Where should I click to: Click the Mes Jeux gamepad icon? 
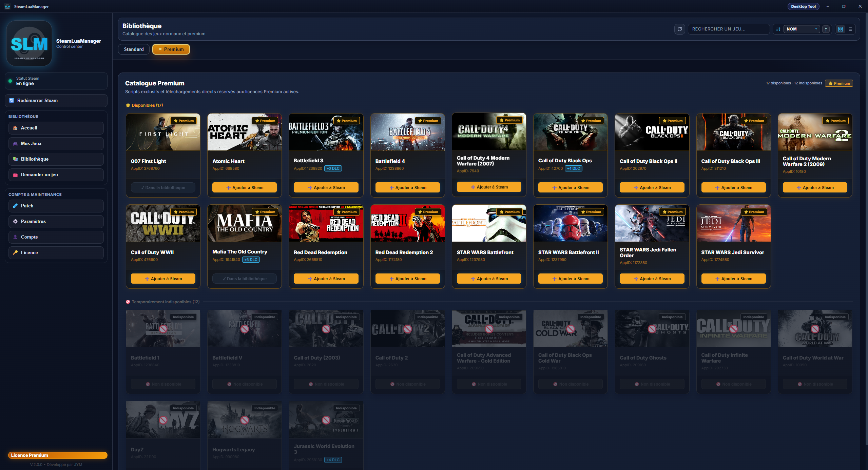(x=15, y=144)
